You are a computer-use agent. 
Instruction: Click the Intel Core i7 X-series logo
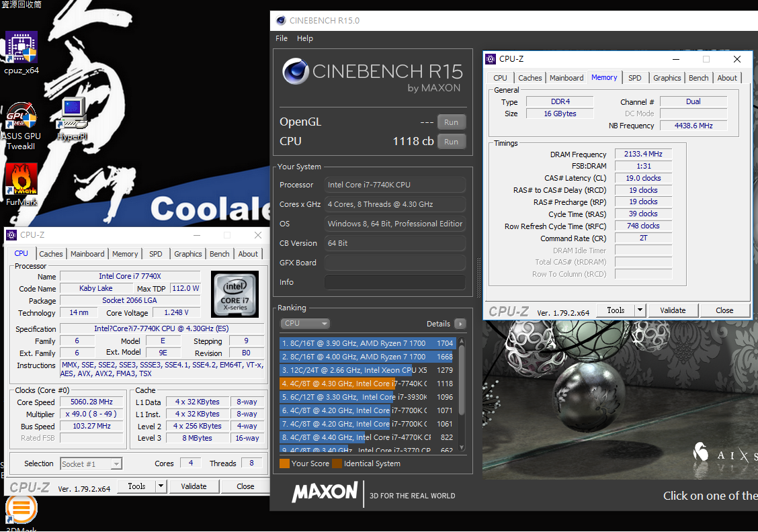(x=235, y=294)
